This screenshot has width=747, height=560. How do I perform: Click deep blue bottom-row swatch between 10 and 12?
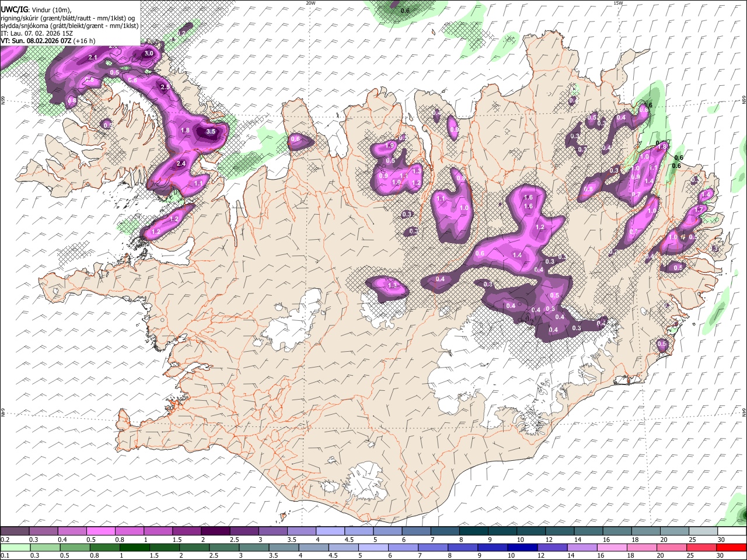pyautogui.click(x=522, y=547)
